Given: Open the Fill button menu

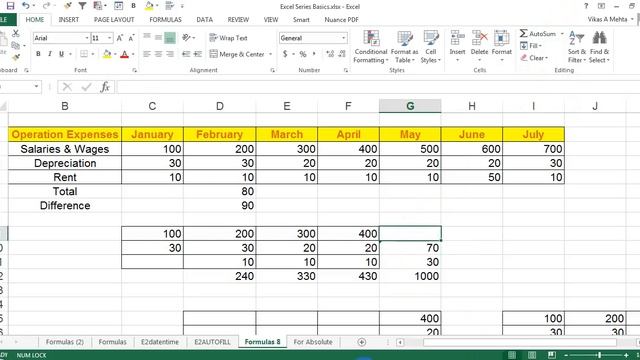Looking at the screenshot, I should (531, 46).
